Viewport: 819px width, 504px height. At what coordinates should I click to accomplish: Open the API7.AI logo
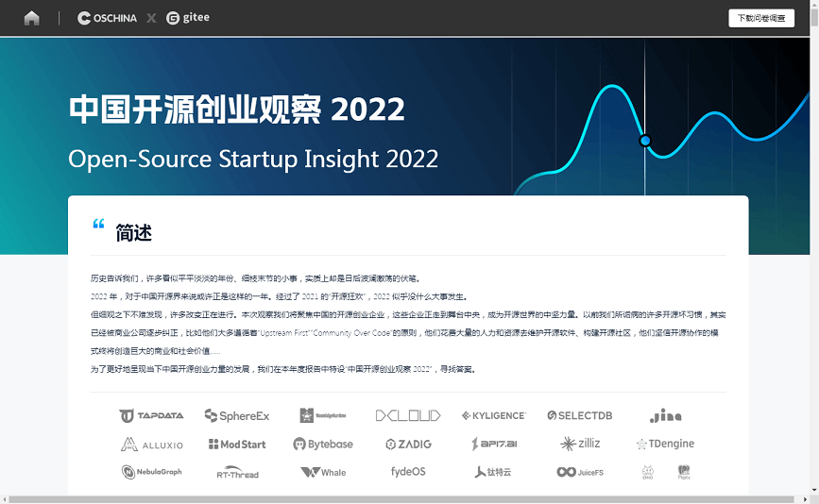494,444
